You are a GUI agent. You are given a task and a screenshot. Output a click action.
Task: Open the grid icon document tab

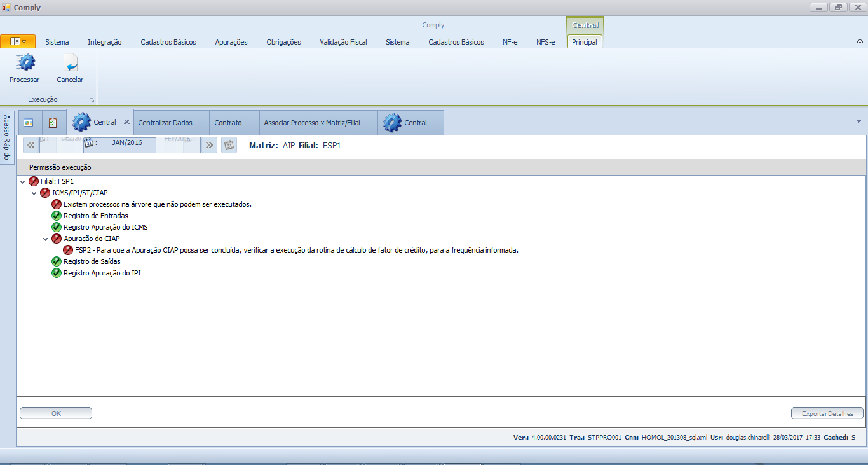pos(29,122)
